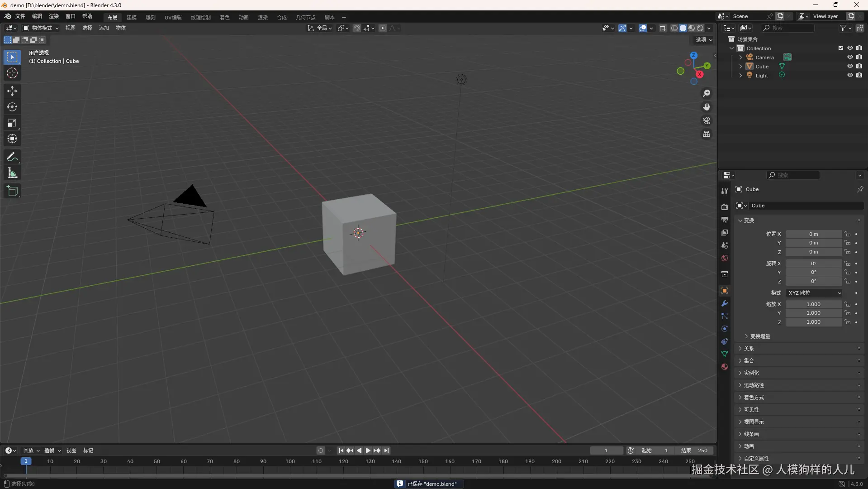Viewport: 868px width, 489px height.
Task: Toggle snapping magnet in header
Action: pos(357,28)
